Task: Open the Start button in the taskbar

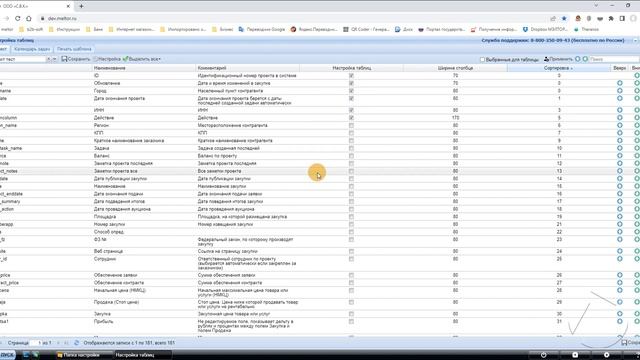Action: pyautogui.click(x=7, y=355)
